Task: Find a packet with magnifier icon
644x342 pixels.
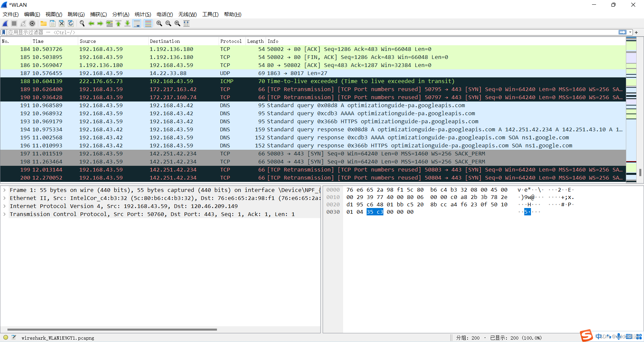Action: (x=82, y=23)
